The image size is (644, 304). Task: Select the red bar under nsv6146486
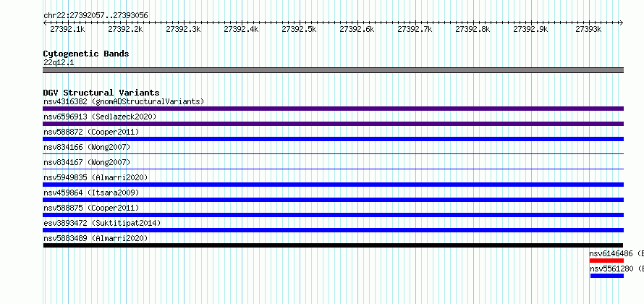tap(606, 261)
